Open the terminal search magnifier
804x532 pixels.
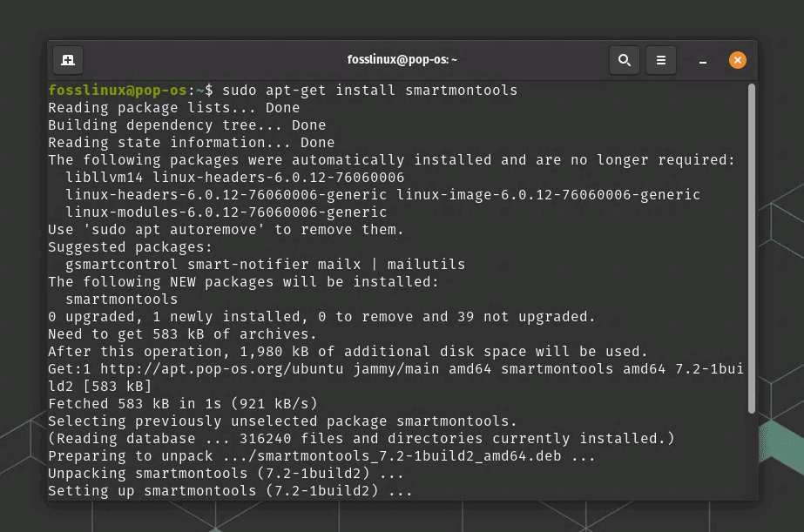click(624, 60)
